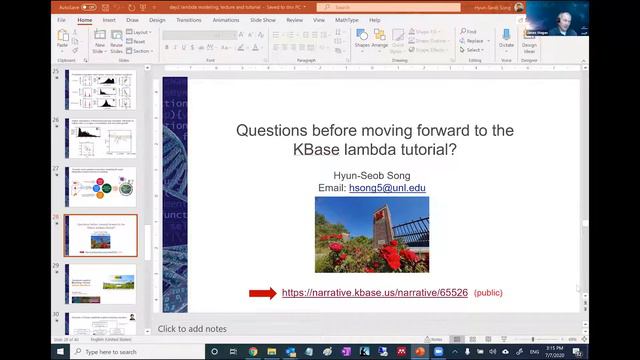
Task: Toggle the AutoSave switch
Action: point(88,7)
